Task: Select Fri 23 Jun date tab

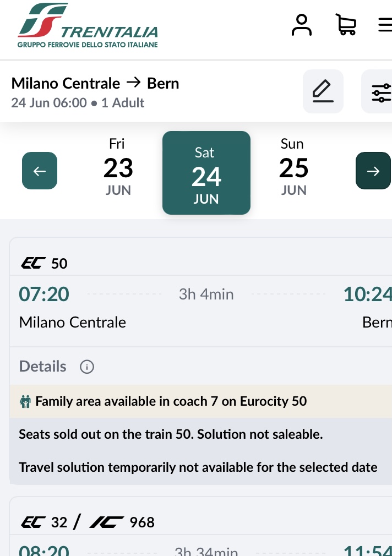Action: click(118, 167)
